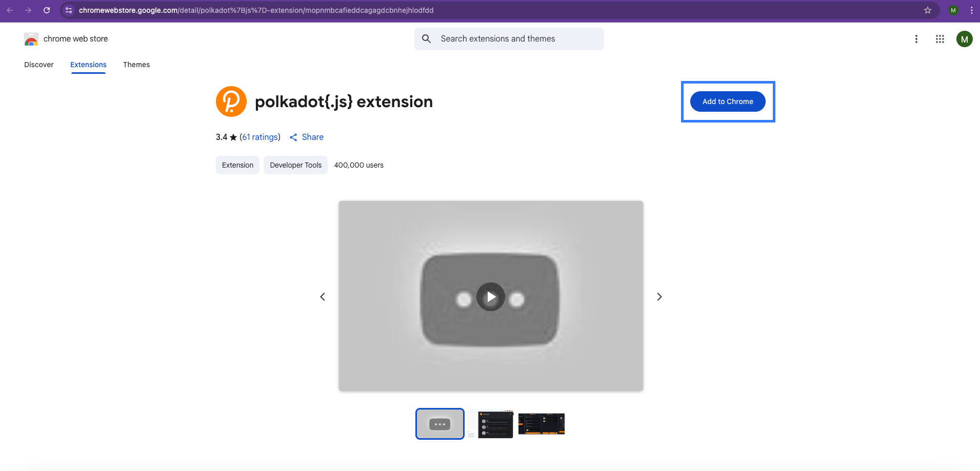Bookmark this page with the star icon
The height and width of the screenshot is (471, 980).
point(928,10)
